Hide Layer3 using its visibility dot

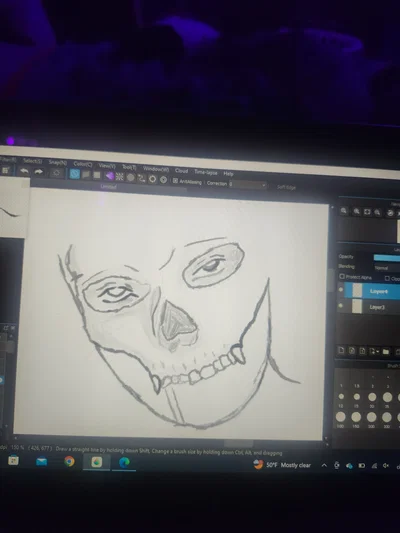pyautogui.click(x=341, y=306)
